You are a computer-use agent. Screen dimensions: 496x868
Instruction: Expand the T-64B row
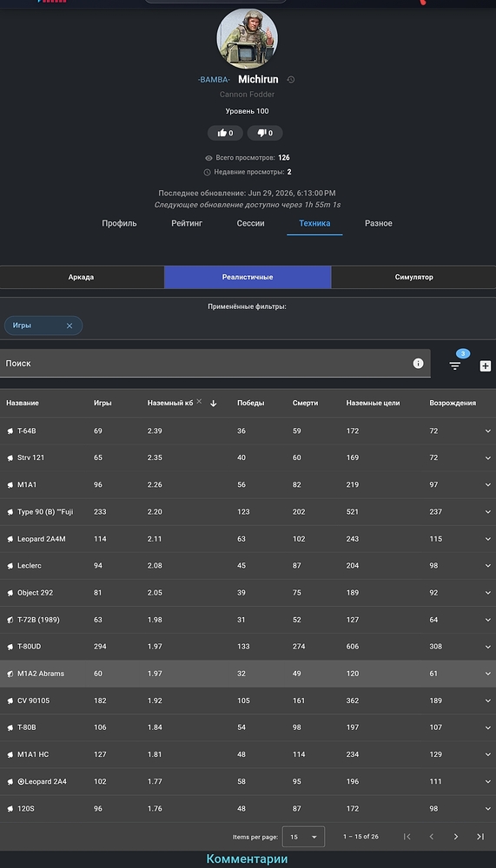[488, 431]
